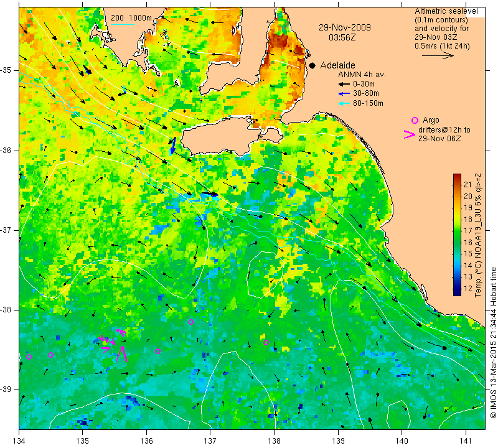Click the 12 tick on the color bar
The image size is (498, 448).
(468, 288)
